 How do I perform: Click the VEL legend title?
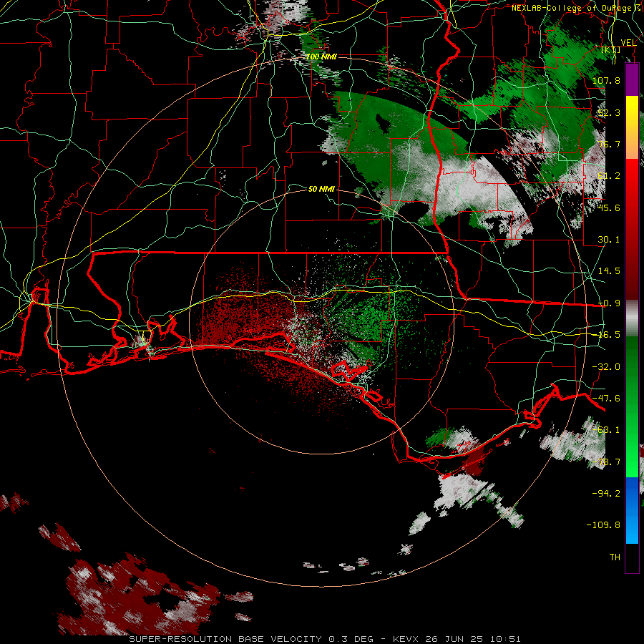coord(628,42)
